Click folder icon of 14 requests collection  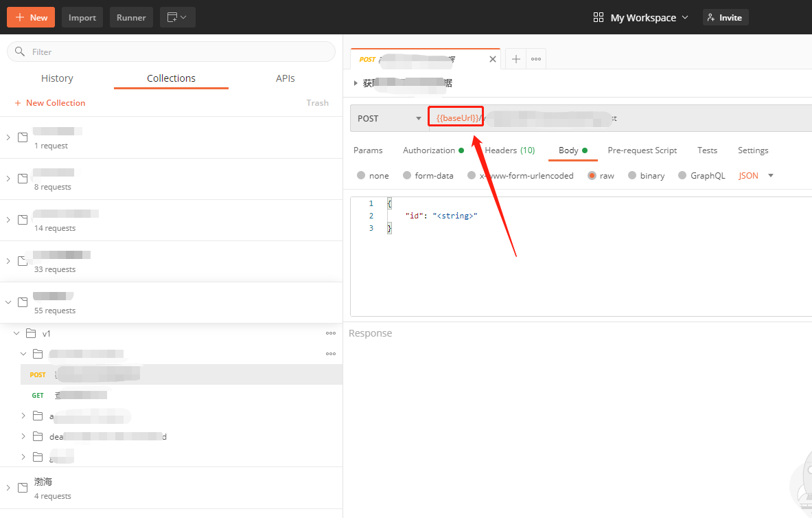pos(23,220)
